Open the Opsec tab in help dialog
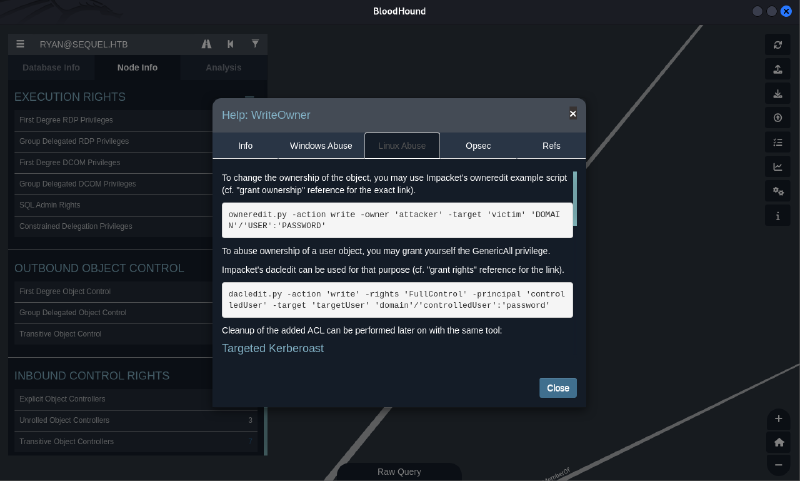The image size is (800, 481). coord(478,146)
